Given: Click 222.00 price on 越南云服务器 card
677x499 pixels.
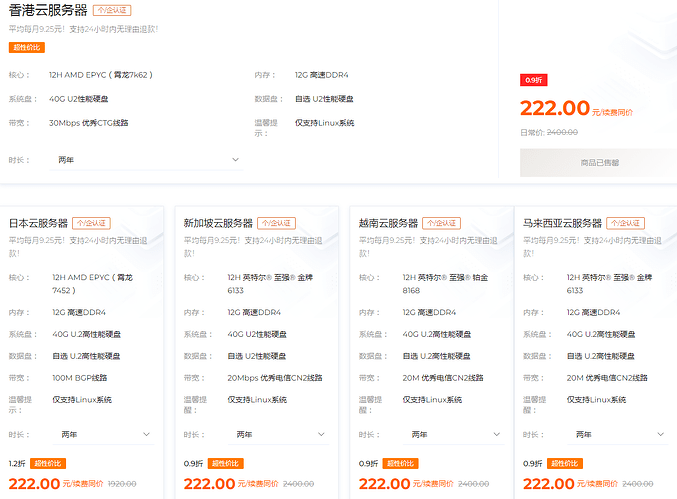Looking at the screenshot, I should pos(384,484).
